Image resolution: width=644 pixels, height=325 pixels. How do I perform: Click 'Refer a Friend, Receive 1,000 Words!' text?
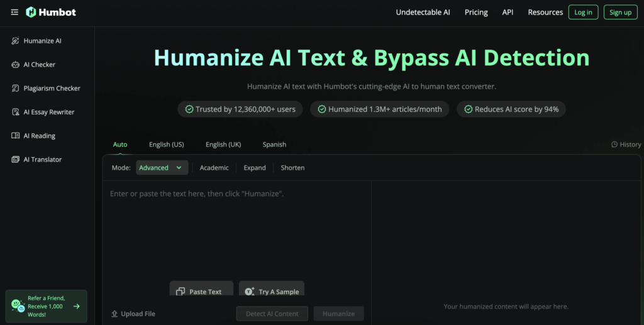[45, 306]
